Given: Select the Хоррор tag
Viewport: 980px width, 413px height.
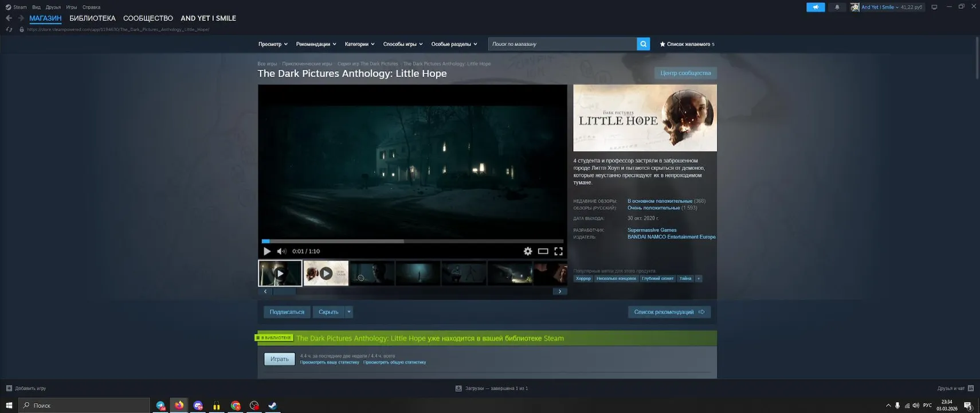Looking at the screenshot, I should click(x=583, y=279).
